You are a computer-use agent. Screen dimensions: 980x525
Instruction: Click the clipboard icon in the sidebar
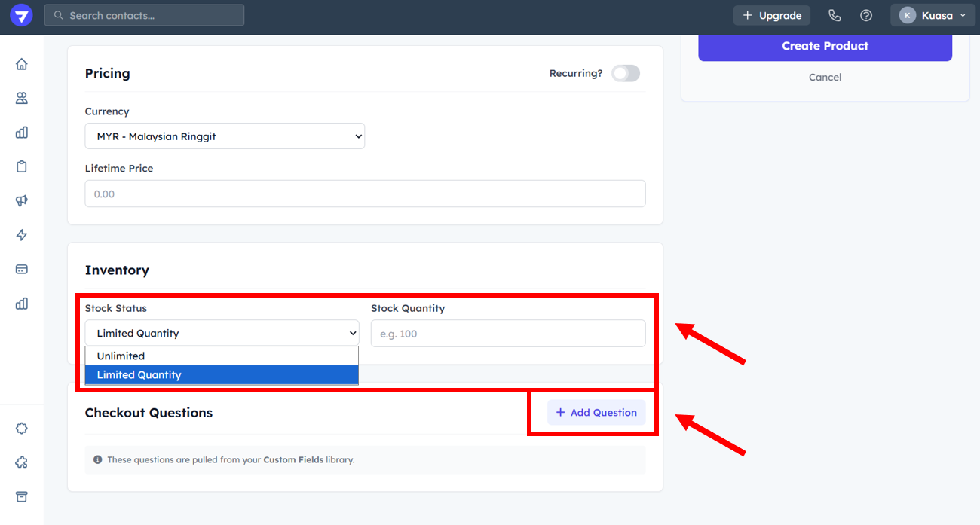(x=22, y=166)
